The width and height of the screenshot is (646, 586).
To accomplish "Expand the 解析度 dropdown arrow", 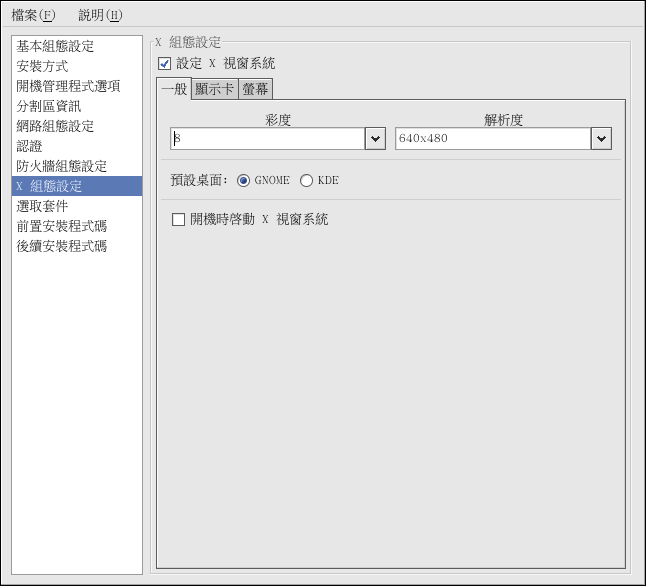I will coord(601,139).
